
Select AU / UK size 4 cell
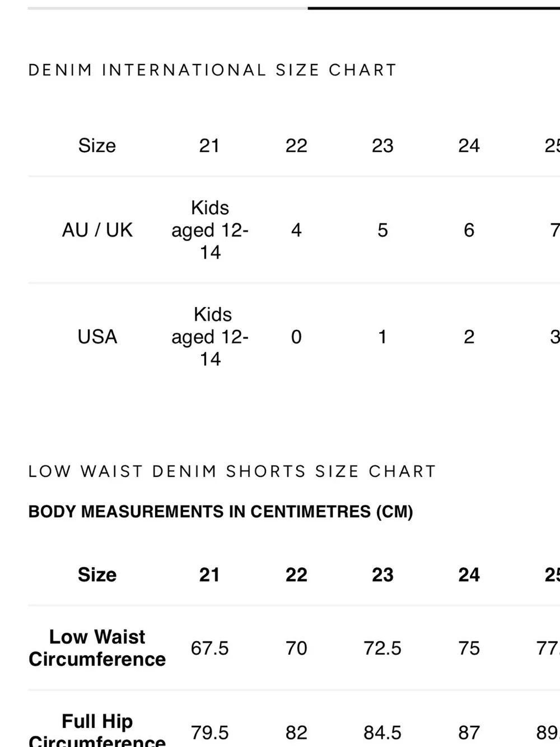pos(296,230)
